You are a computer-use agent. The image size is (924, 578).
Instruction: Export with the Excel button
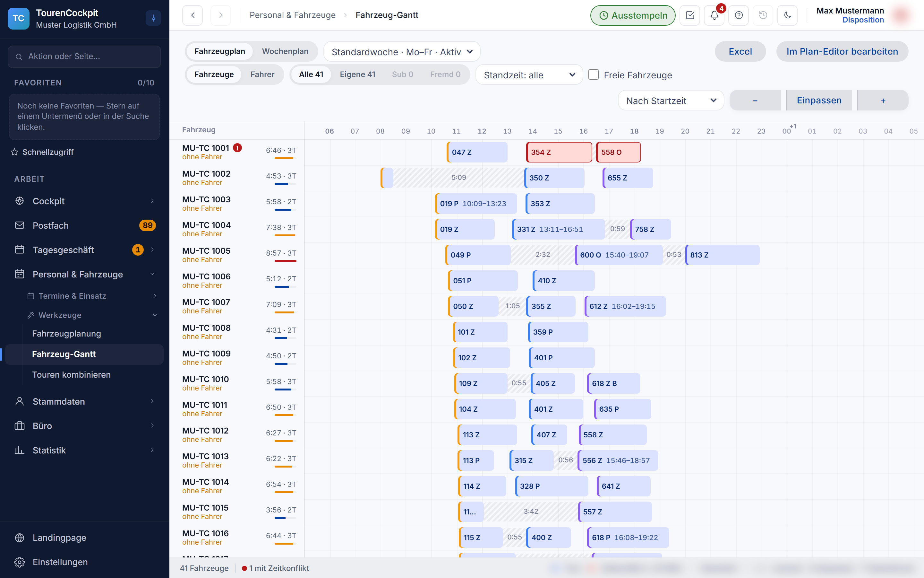point(740,52)
